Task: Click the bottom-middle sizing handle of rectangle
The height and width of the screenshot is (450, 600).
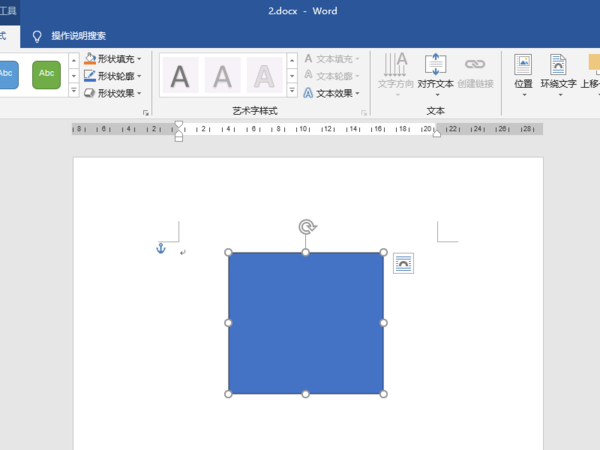Action: [305, 394]
